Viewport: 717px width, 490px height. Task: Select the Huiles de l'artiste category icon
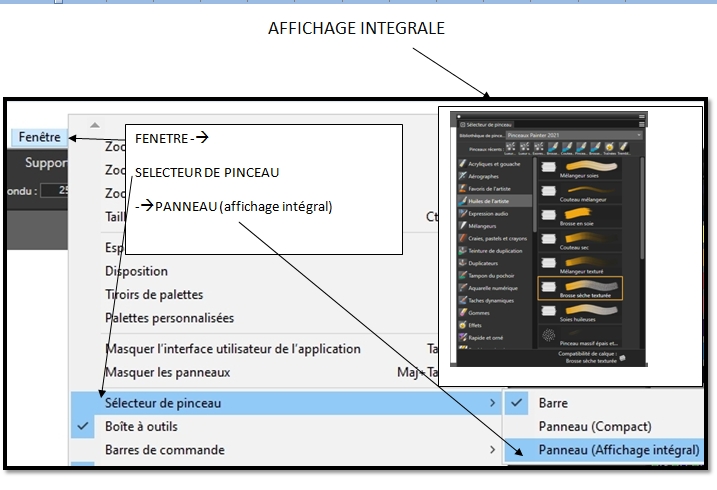click(463, 201)
